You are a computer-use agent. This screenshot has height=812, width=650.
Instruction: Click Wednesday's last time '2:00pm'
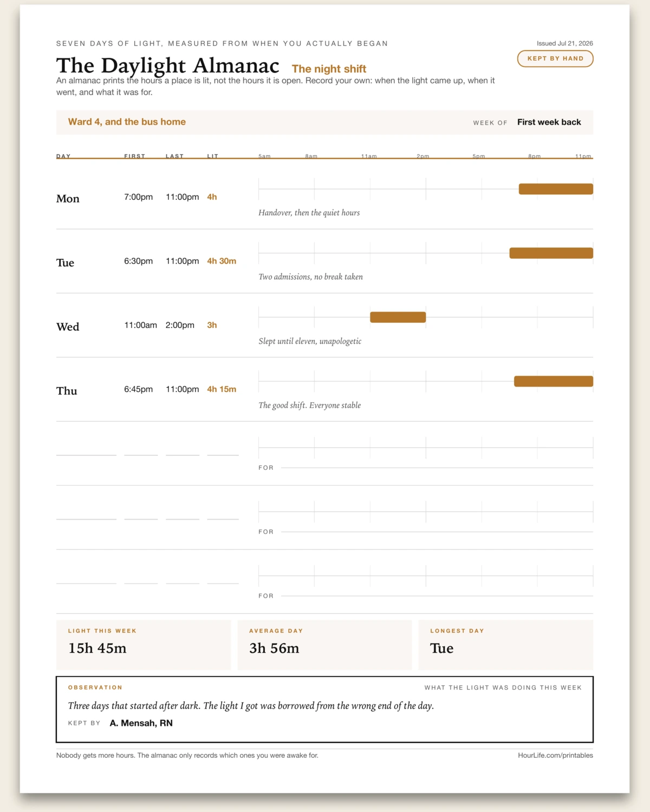click(180, 325)
